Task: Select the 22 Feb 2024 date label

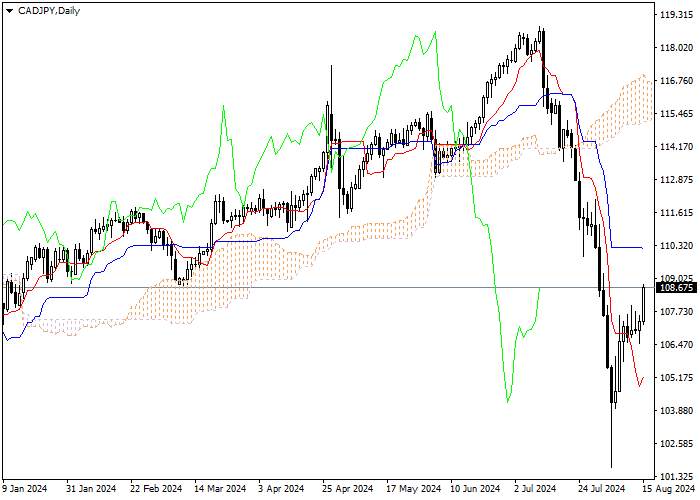Action: pos(156,489)
